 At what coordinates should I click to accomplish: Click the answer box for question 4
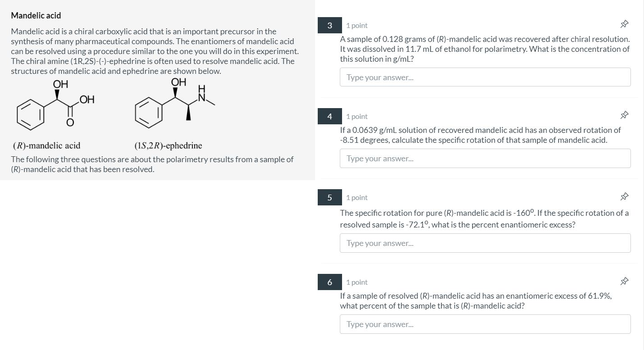pos(485,158)
